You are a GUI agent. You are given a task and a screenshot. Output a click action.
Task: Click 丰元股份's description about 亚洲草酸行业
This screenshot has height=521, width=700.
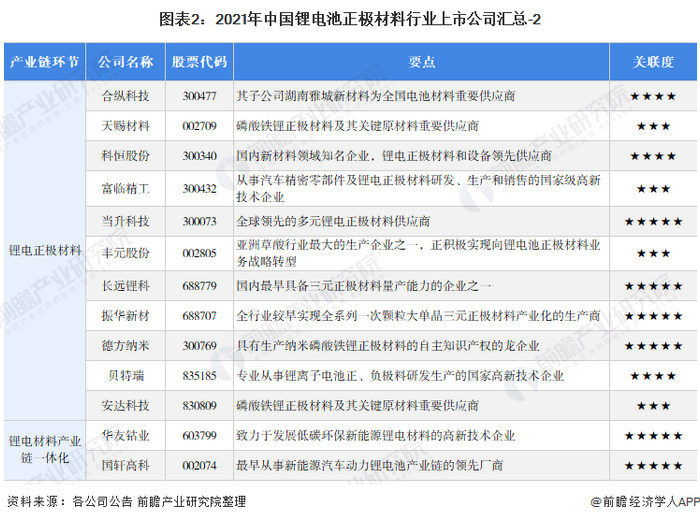tap(418, 253)
